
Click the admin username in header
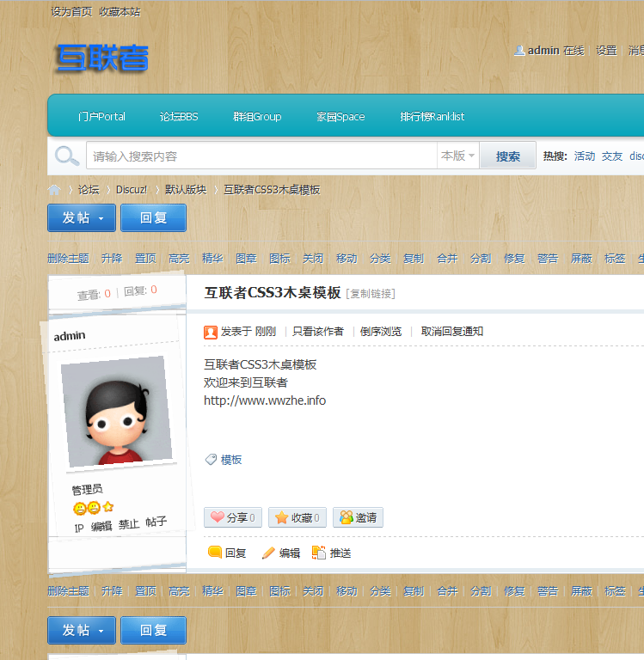point(543,51)
